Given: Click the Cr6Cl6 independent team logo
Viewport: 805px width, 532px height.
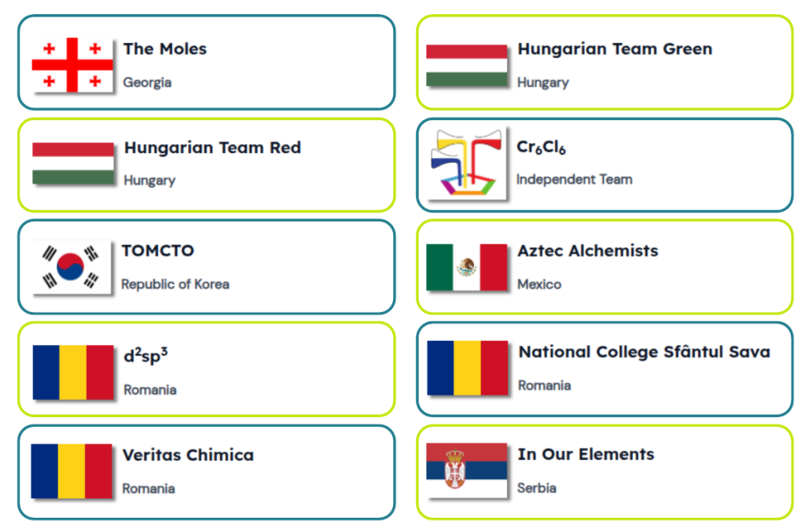Looking at the screenshot, I should (x=467, y=164).
